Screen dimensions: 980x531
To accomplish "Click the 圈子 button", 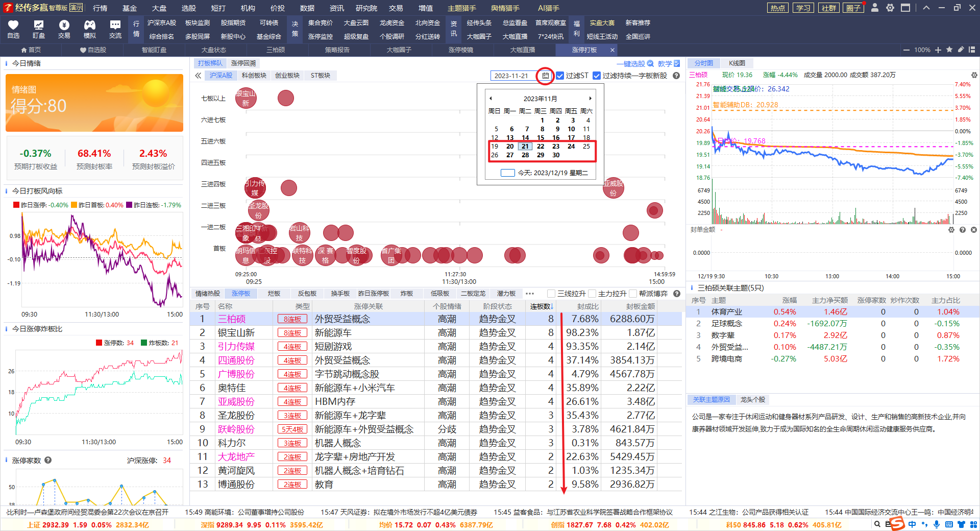I will [853, 8].
